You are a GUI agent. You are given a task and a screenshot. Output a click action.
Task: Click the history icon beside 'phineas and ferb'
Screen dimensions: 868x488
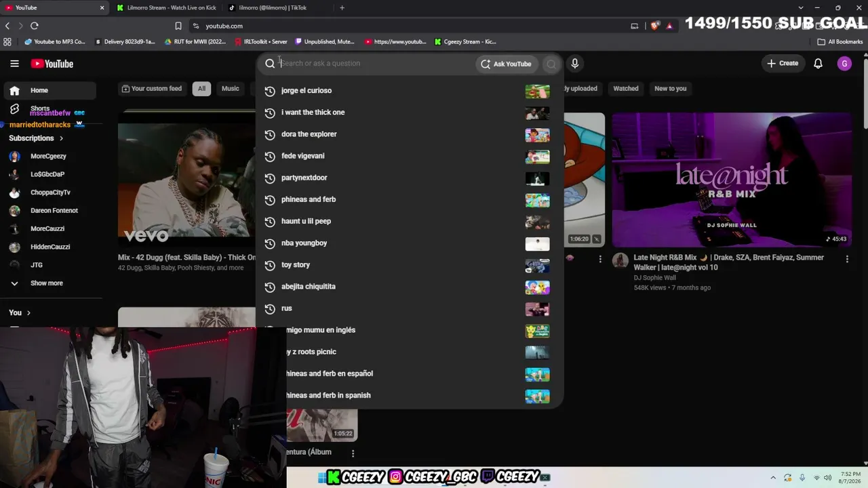[270, 200]
